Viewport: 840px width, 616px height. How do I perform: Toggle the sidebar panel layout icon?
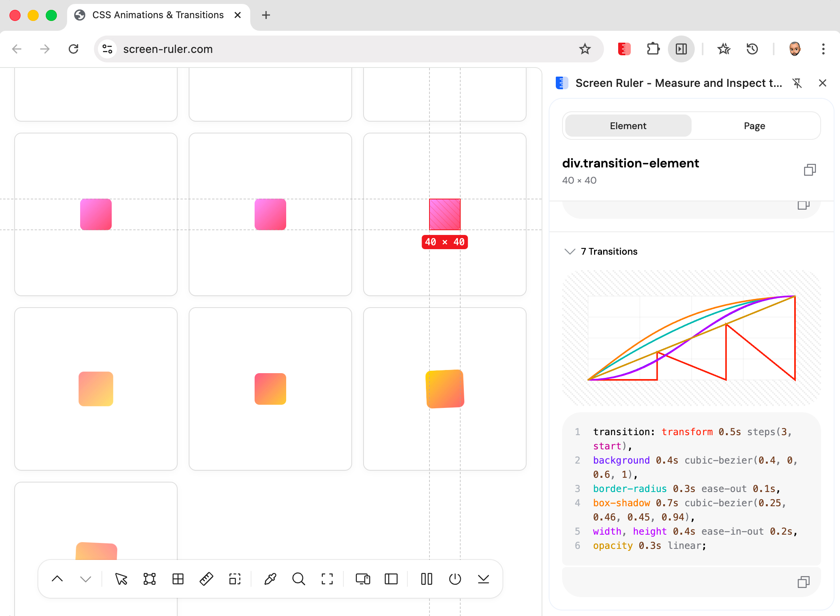391,579
